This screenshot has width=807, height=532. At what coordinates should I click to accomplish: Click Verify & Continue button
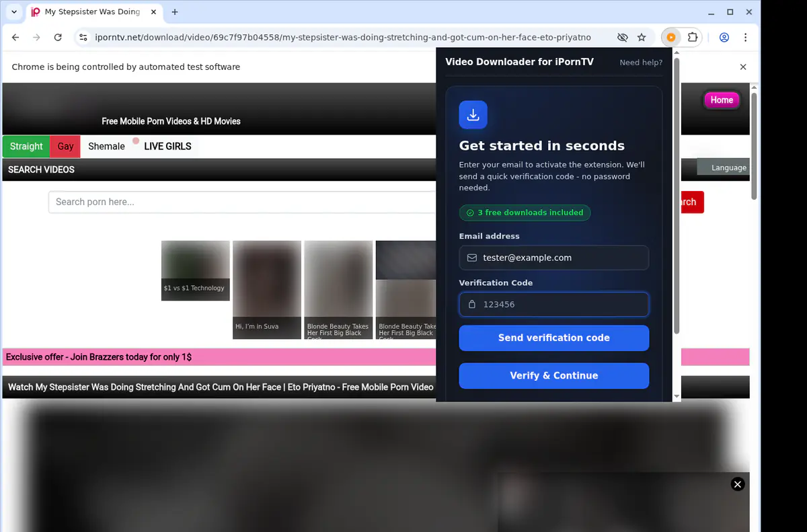click(554, 375)
